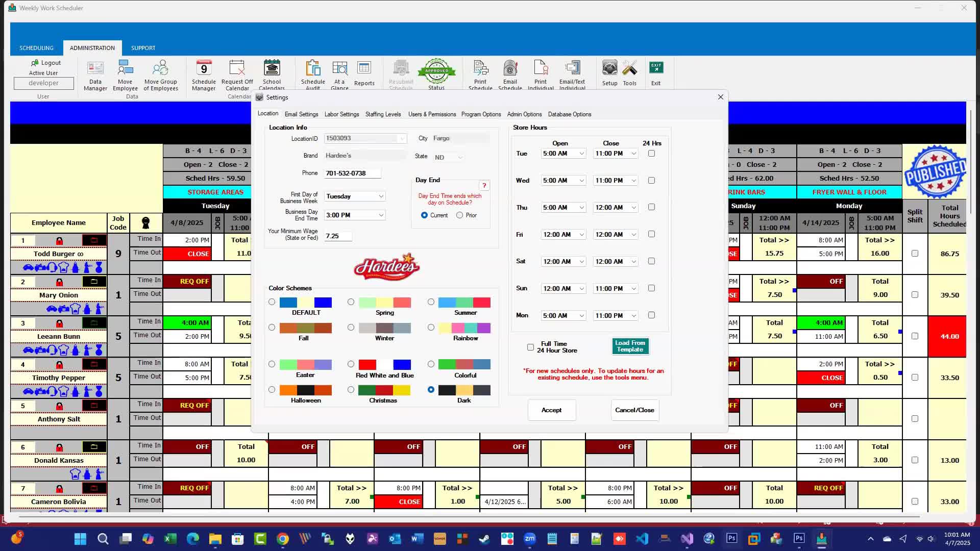Open the Request Off Calendar
The image size is (980, 551).
click(237, 76)
